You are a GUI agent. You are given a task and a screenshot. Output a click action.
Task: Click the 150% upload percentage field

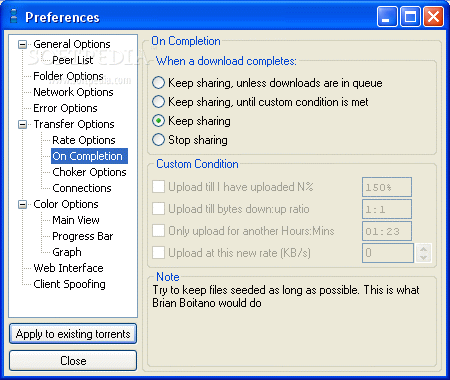[x=387, y=187]
